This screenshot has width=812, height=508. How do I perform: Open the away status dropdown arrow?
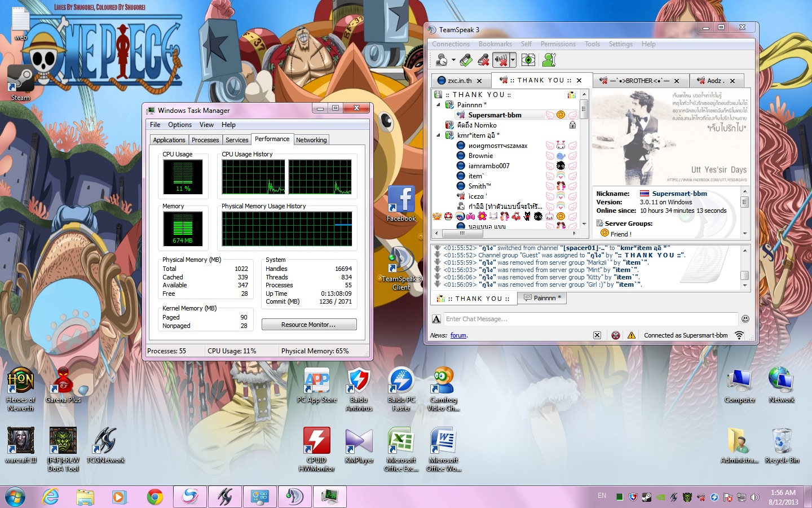point(453,59)
